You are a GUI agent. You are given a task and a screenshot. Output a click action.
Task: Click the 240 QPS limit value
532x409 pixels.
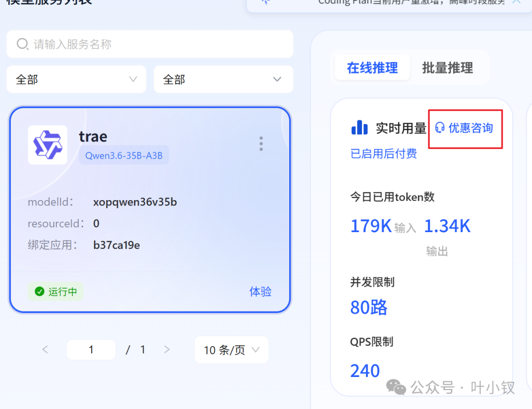[x=365, y=371]
